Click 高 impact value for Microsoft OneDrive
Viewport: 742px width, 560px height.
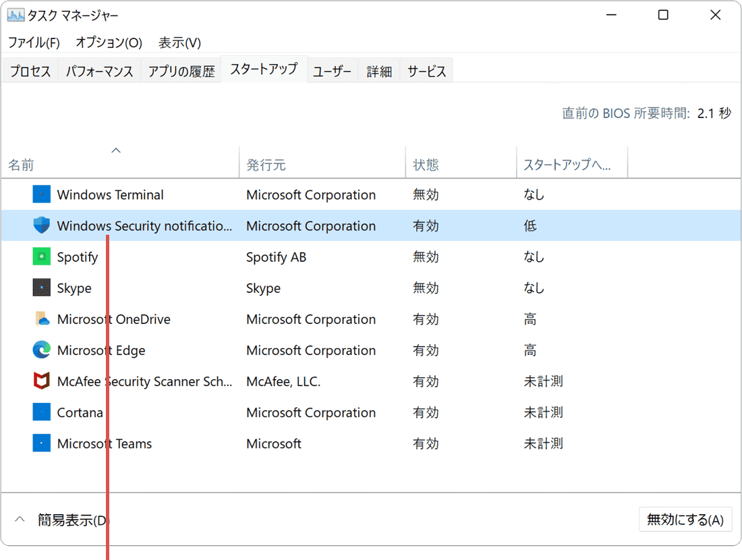click(x=530, y=319)
